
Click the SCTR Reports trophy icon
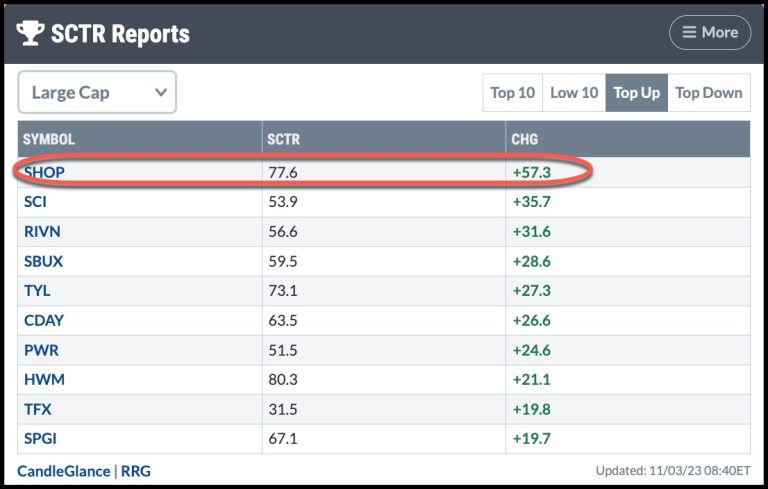(x=31, y=34)
